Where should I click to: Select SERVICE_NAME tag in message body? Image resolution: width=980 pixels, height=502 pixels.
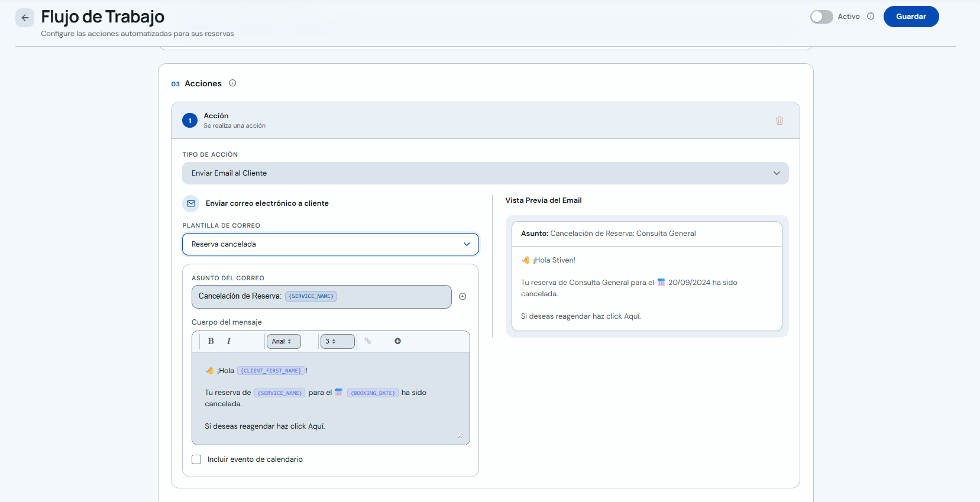click(280, 393)
